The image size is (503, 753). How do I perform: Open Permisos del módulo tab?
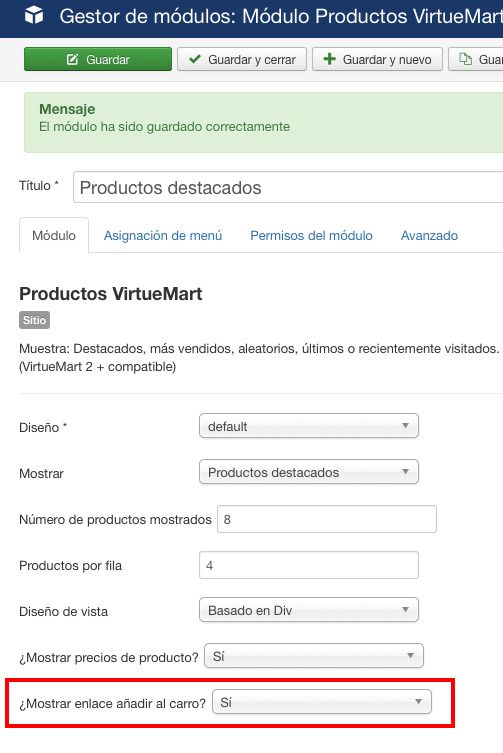(311, 235)
